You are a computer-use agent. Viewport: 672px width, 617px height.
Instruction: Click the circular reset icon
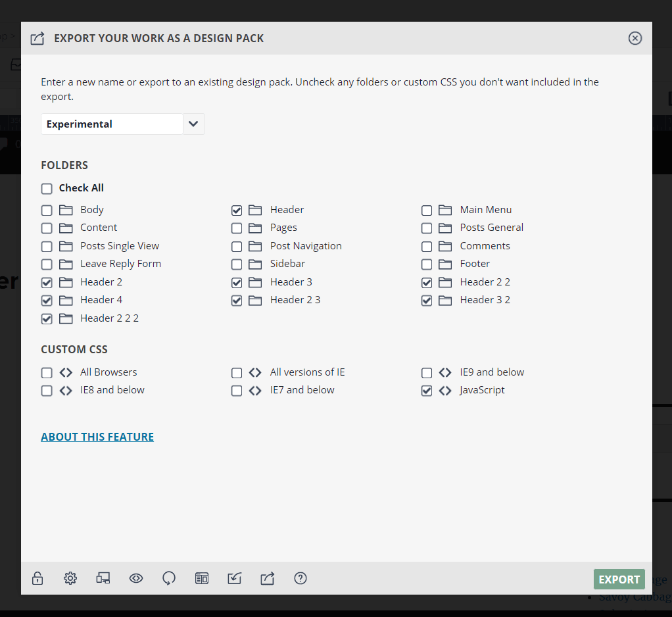[169, 578]
